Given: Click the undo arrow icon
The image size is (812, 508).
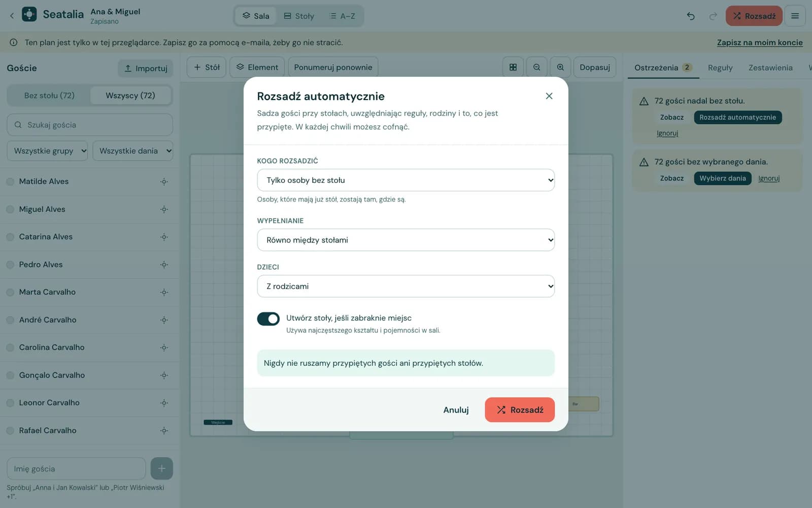Looking at the screenshot, I should [x=691, y=16].
